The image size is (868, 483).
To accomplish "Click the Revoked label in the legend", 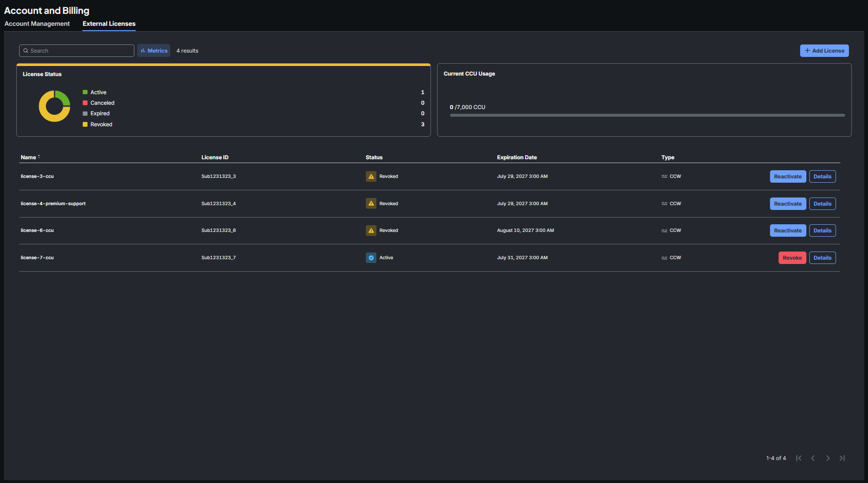I will (x=101, y=124).
